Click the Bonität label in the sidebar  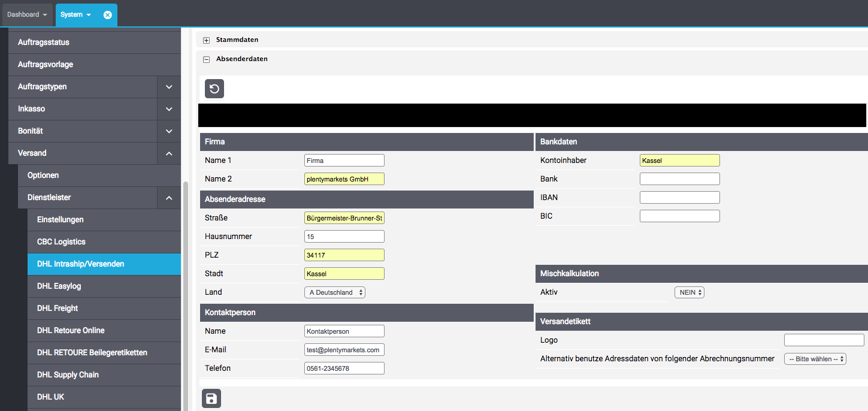click(31, 131)
